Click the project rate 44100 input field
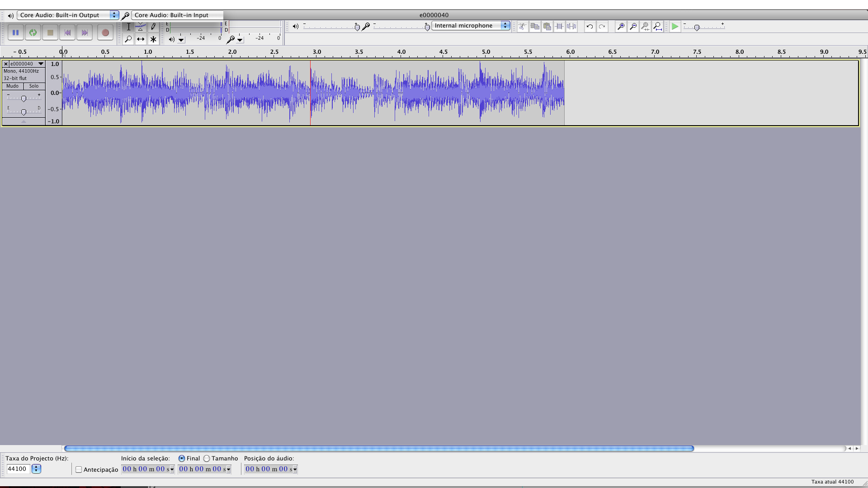This screenshot has width=868, height=488. click(x=18, y=469)
